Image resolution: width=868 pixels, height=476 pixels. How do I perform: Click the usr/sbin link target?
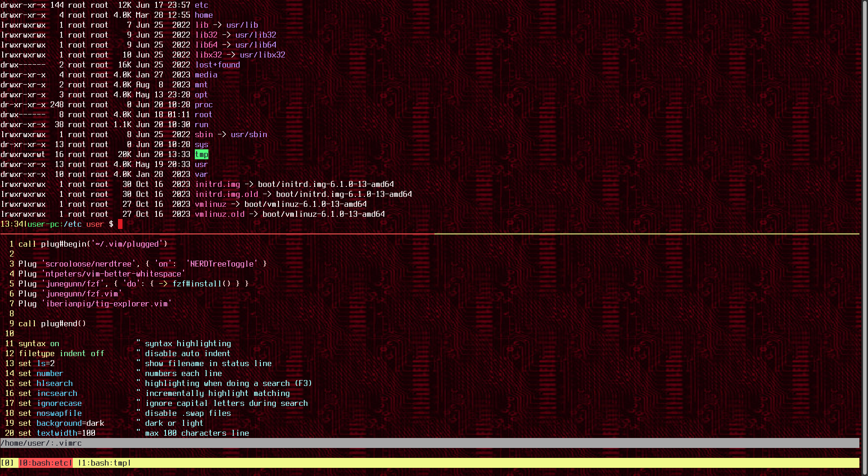pos(249,134)
